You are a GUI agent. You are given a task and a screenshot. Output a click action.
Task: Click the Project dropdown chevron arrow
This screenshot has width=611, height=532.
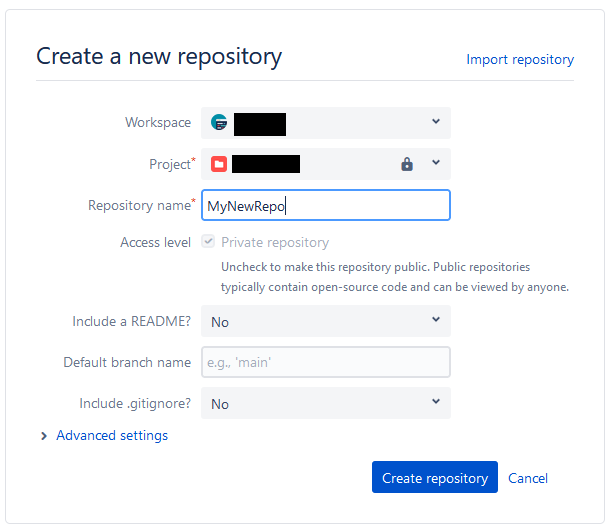pyautogui.click(x=436, y=163)
